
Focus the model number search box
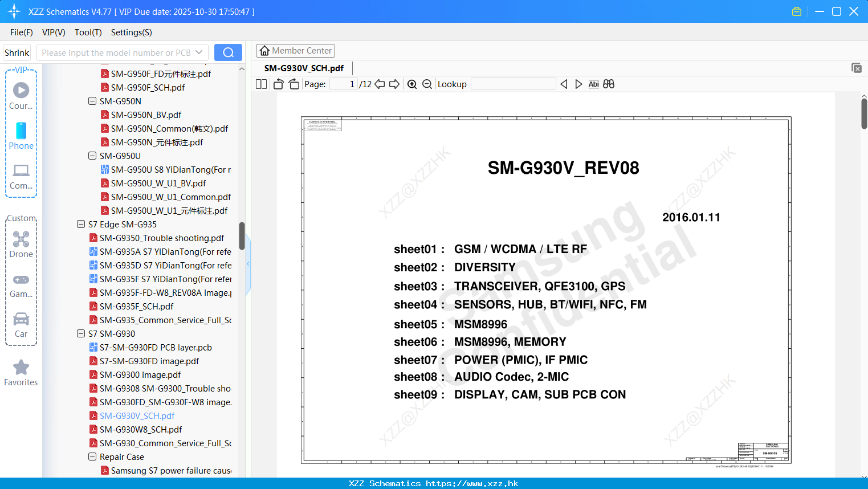(x=116, y=52)
